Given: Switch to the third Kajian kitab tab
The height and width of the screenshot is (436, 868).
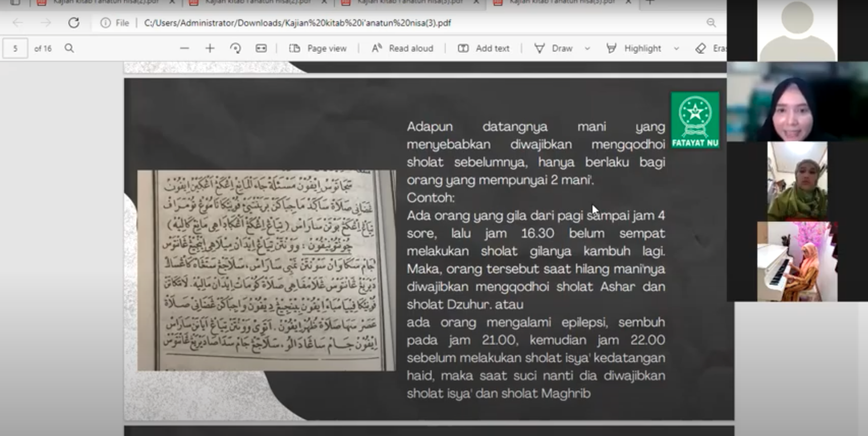Looking at the screenshot, I should pos(409,2).
